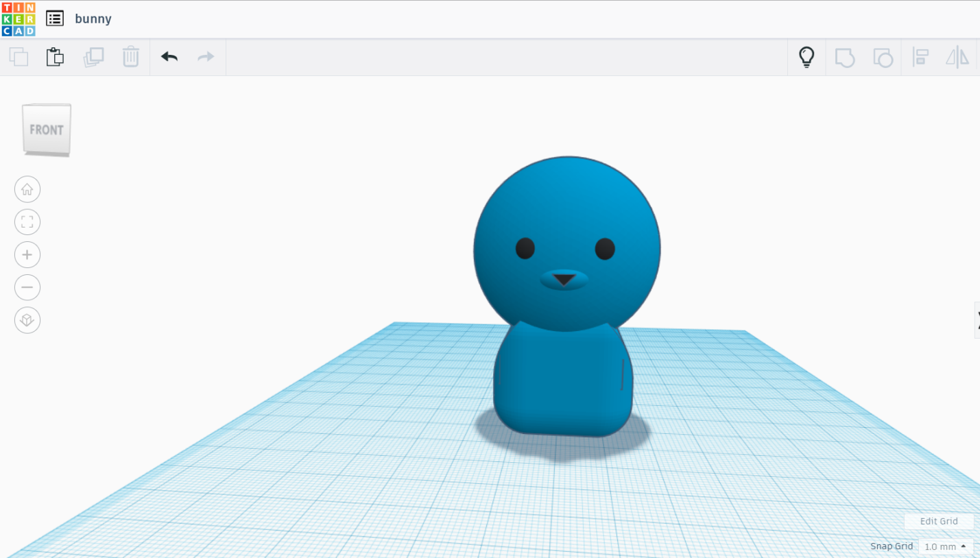Zoom out with the minus button
The image size is (980, 558).
(x=27, y=287)
